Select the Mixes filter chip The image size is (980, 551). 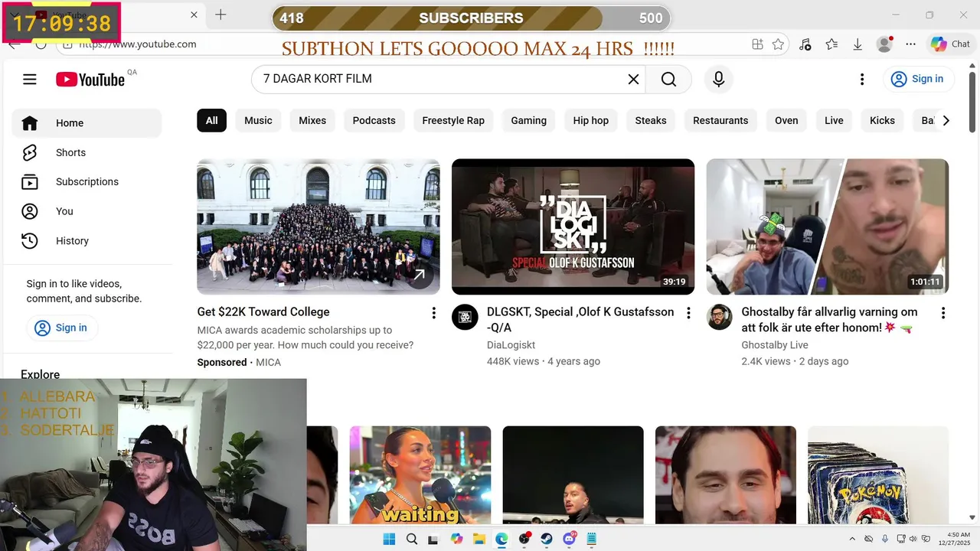point(312,120)
